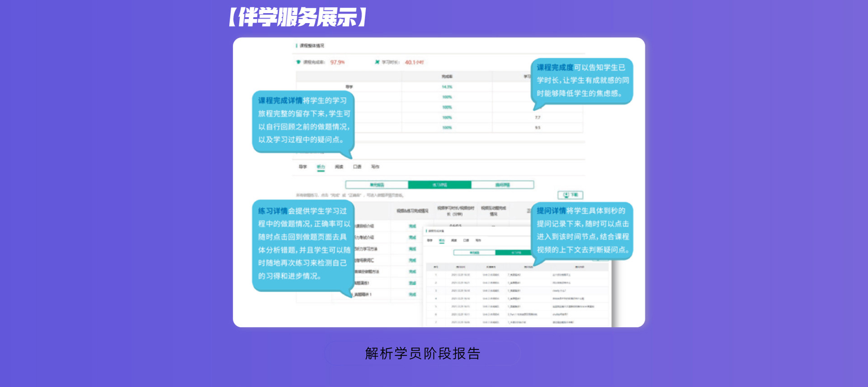Click the graduation cap icon beside 课程完成率
868x387 pixels.
coord(298,62)
